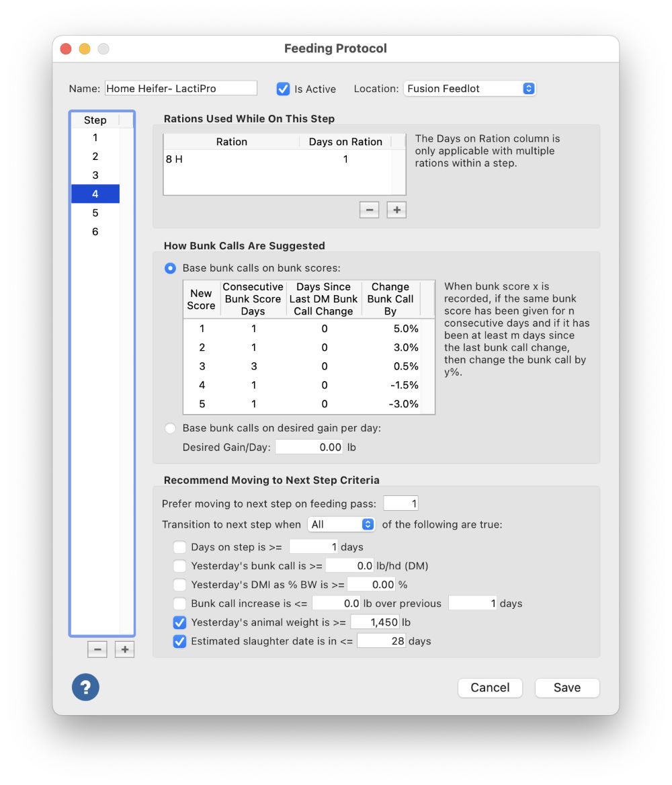The image size is (672, 785).
Task: Click slaughter date days field showing 28
Action: tap(381, 641)
